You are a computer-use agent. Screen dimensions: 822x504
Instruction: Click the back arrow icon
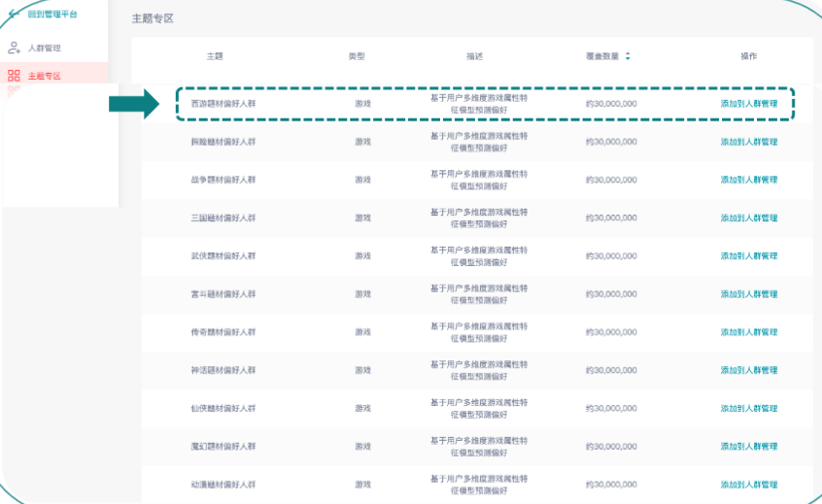14,14
